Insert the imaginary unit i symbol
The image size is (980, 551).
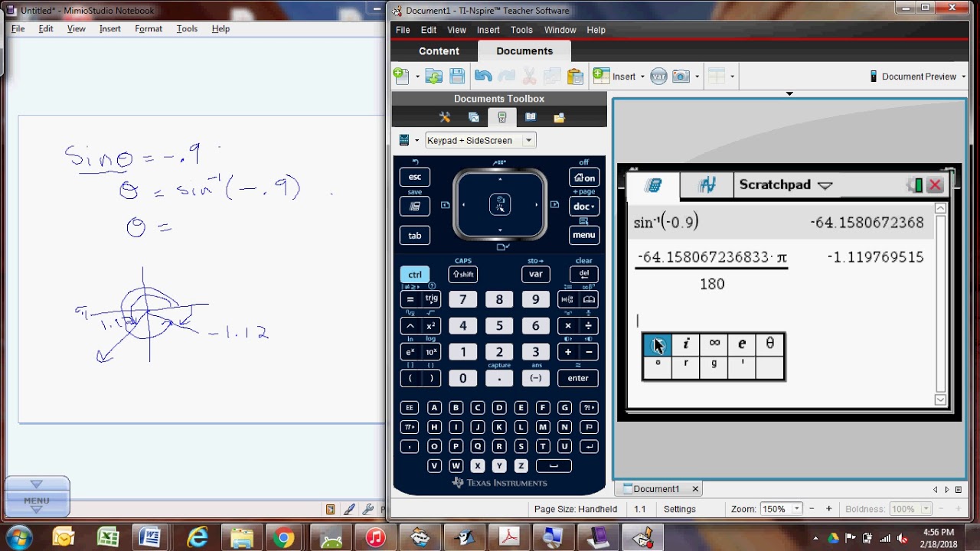tap(685, 344)
